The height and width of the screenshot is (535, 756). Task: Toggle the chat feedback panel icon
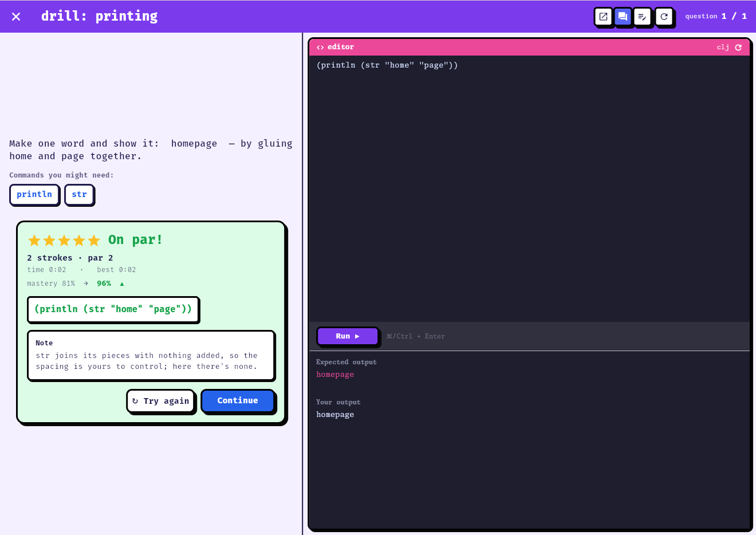(x=623, y=17)
